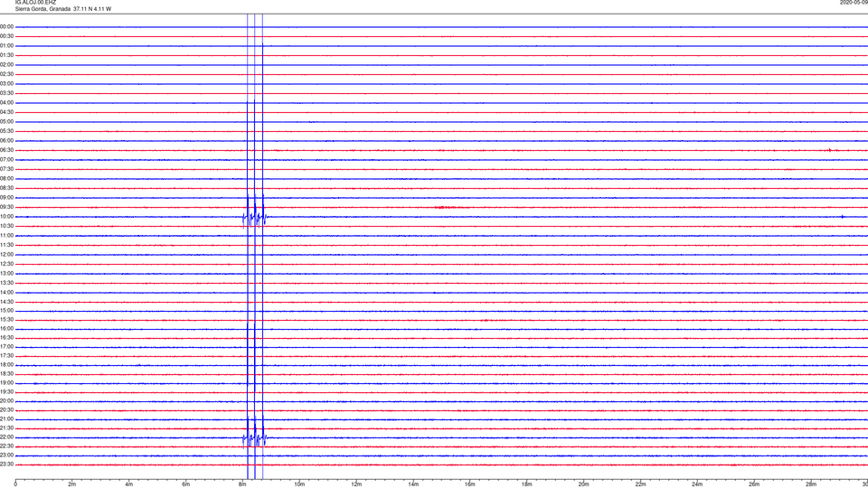Screen dimensions: 868x488
Task: Select the 00:30 trace time label
Action: (6, 36)
